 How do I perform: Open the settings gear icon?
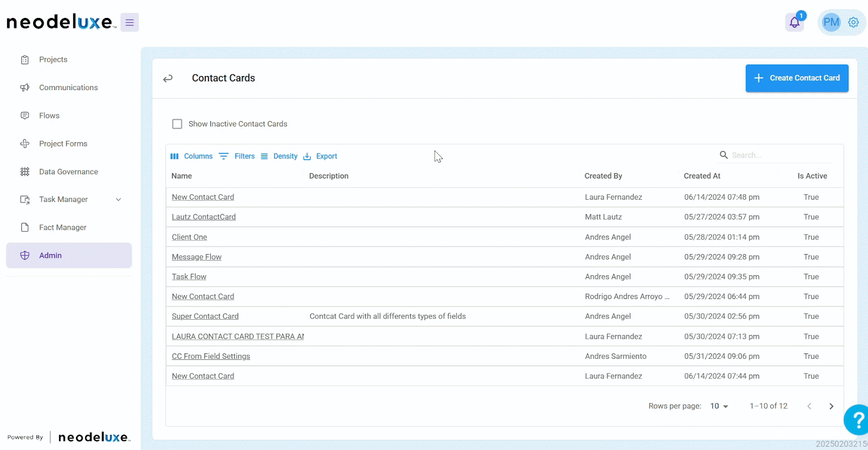pos(853,22)
